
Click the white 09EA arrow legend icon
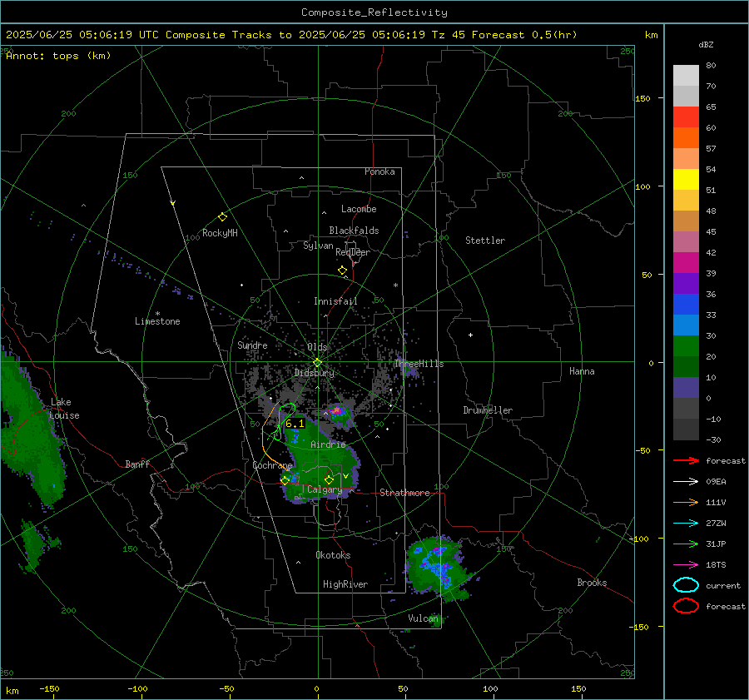686,481
